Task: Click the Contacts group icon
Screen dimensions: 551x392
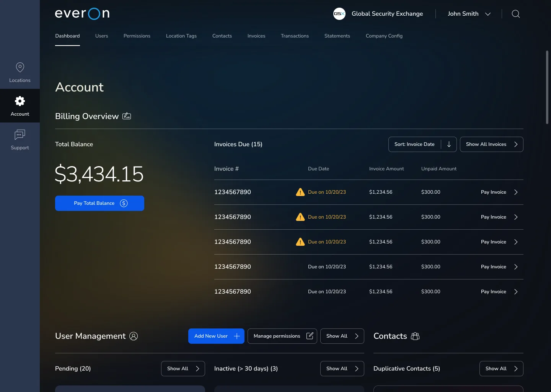Action: [x=415, y=336]
